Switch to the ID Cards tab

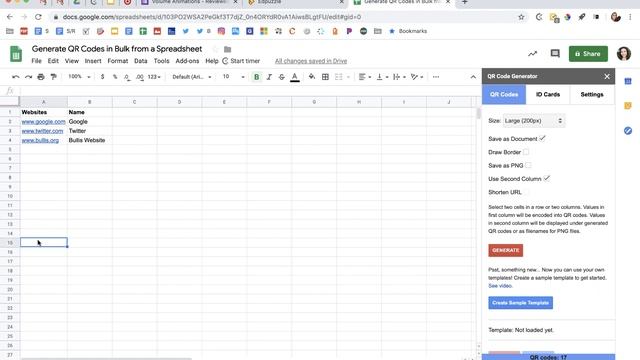pos(548,94)
